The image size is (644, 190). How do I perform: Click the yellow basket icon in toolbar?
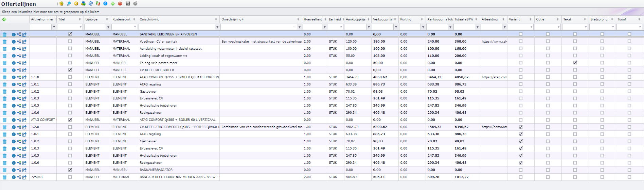pyautogui.click(x=61, y=3)
